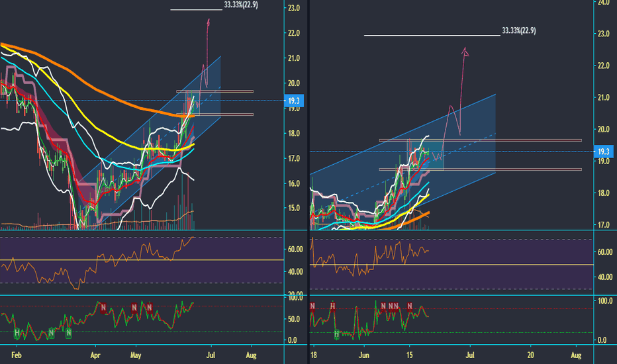The height and width of the screenshot is (364, 617).
Task: Select the white target line on right chart
Action: coord(432,36)
